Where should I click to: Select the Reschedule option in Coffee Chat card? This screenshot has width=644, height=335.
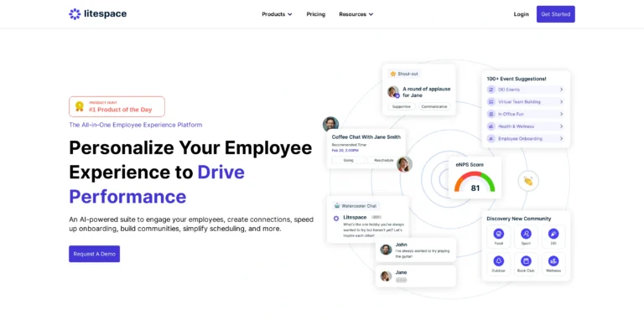(x=383, y=160)
